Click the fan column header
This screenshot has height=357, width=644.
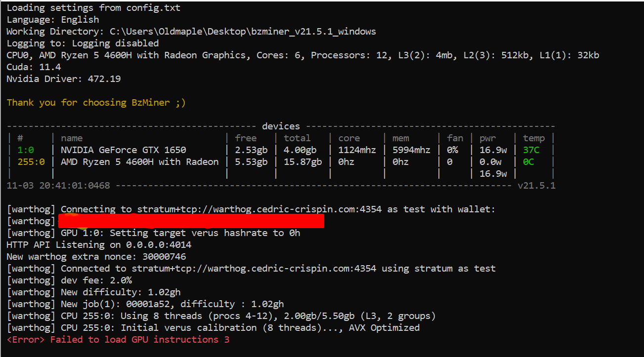tap(455, 138)
